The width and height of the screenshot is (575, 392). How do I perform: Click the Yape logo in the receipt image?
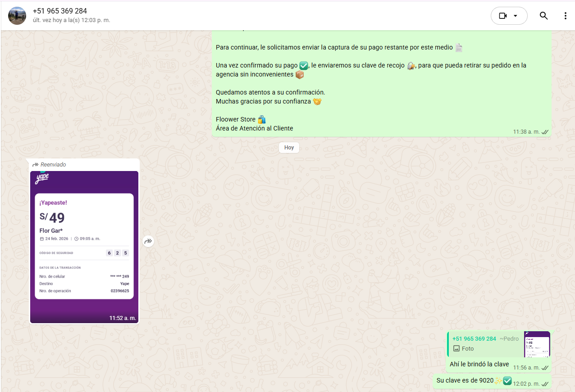pos(42,178)
